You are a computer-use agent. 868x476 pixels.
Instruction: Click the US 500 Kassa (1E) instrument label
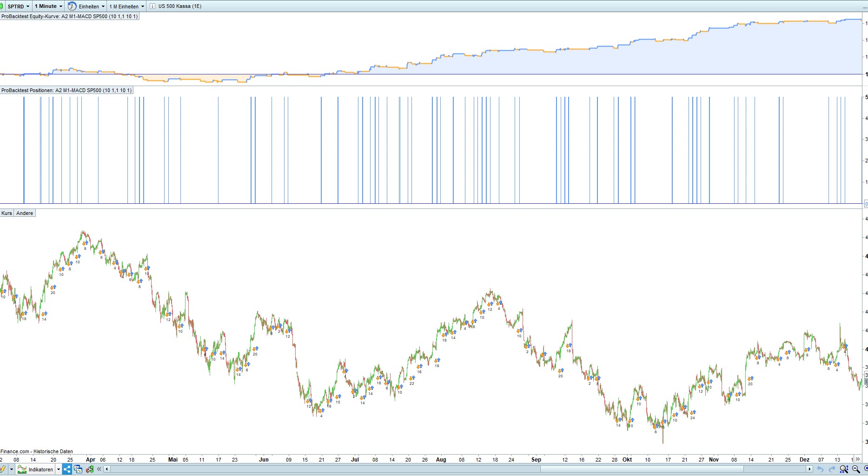coord(180,7)
